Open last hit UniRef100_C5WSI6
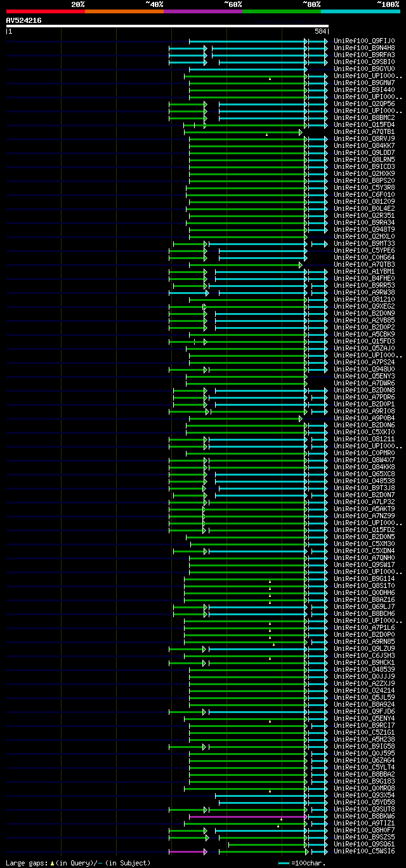The height and width of the screenshot is (868, 406). (x=363, y=851)
